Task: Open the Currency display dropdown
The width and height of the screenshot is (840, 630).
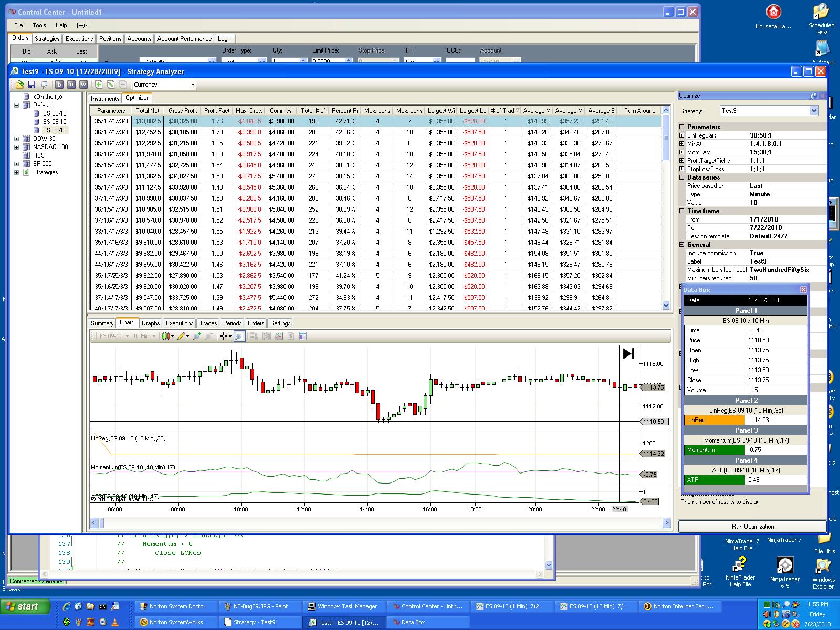Action: click(192, 85)
